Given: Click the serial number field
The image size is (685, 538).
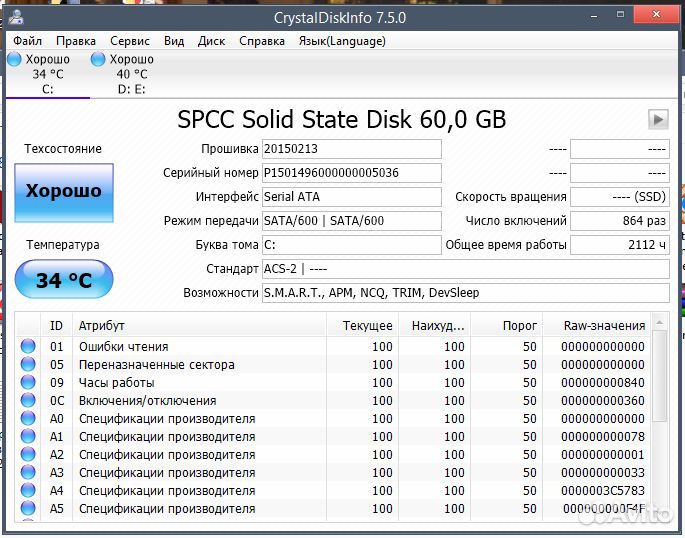Looking at the screenshot, I should click(x=352, y=173).
